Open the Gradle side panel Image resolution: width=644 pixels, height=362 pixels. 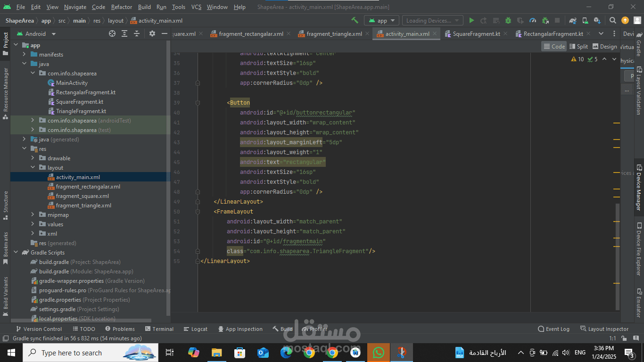(x=639, y=45)
